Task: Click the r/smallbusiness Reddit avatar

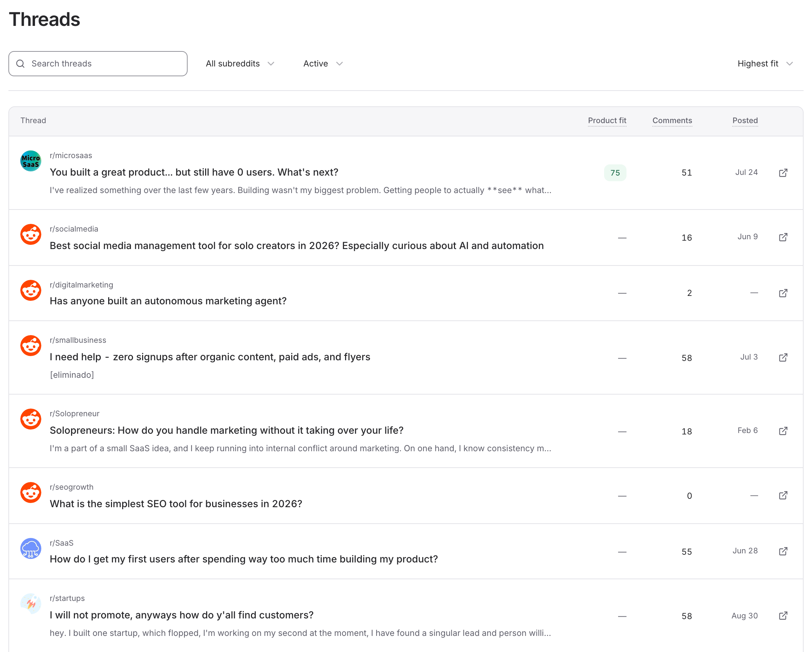Action: pyautogui.click(x=30, y=346)
